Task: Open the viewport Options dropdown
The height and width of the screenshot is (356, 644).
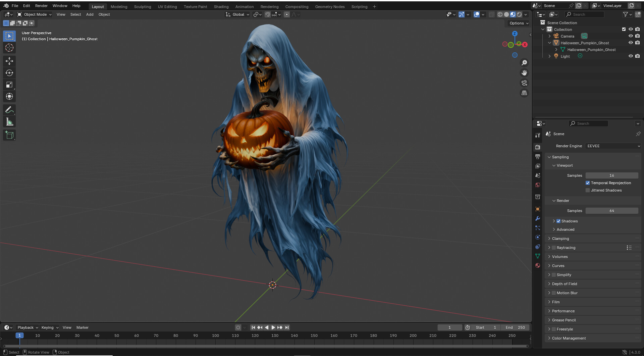Action: (x=519, y=23)
